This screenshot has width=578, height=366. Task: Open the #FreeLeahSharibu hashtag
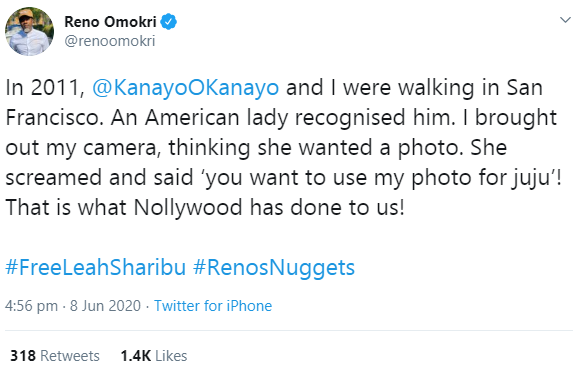(x=95, y=267)
